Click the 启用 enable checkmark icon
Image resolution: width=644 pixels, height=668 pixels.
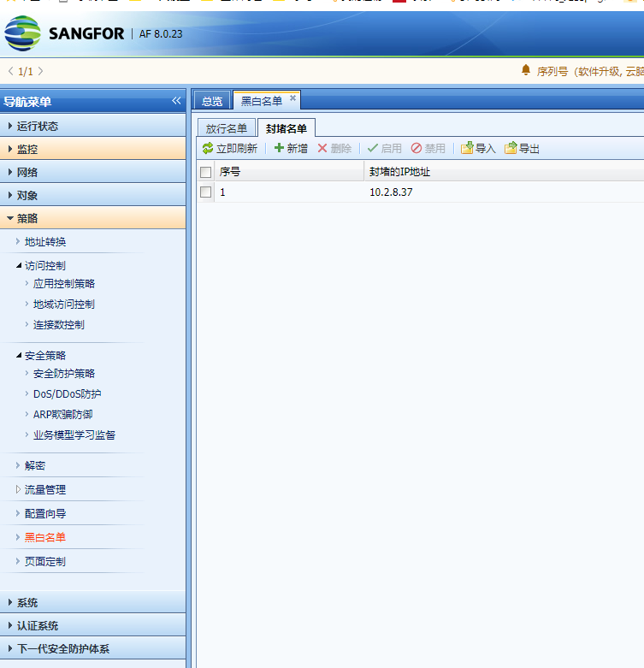click(x=373, y=149)
